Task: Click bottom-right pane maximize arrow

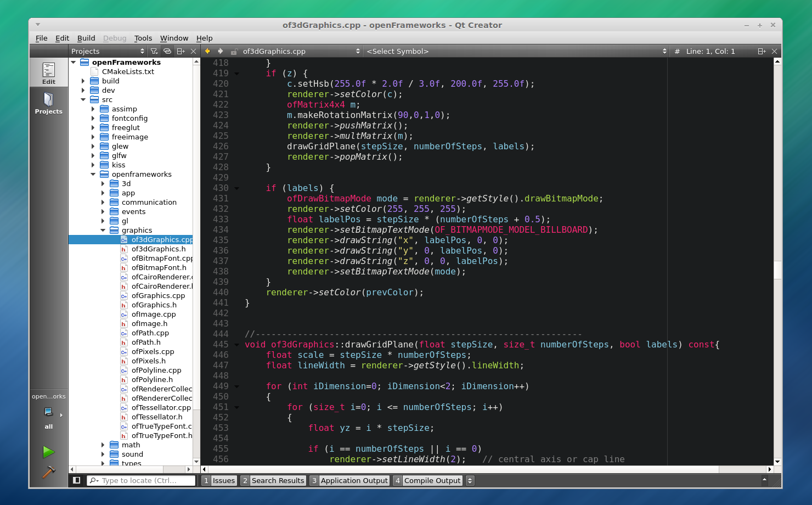Action: click(764, 480)
